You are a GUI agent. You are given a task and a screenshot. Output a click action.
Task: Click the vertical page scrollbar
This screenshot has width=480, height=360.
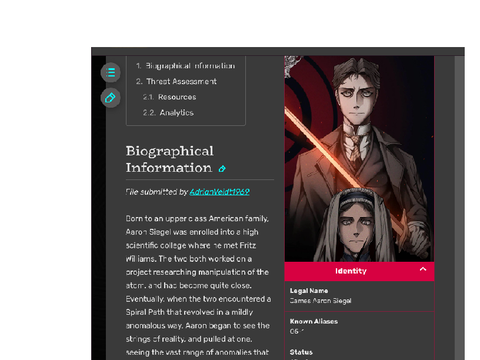tap(460, 208)
